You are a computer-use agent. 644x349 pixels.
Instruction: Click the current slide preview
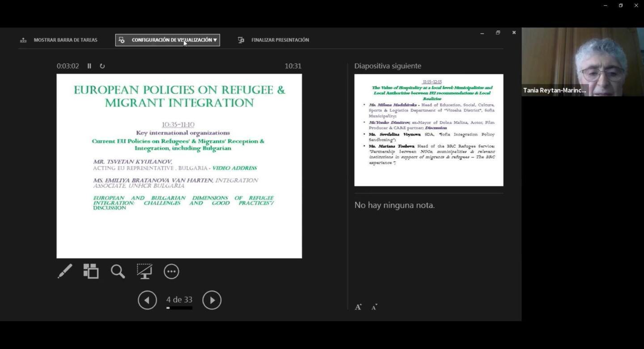tap(179, 166)
